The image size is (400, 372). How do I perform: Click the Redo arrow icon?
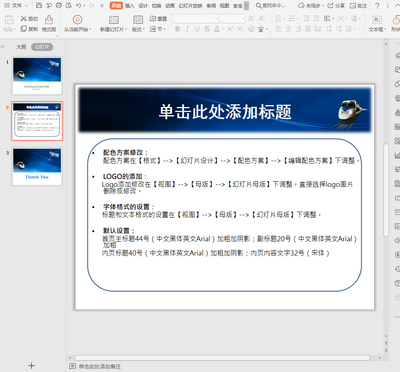pos(92,6)
